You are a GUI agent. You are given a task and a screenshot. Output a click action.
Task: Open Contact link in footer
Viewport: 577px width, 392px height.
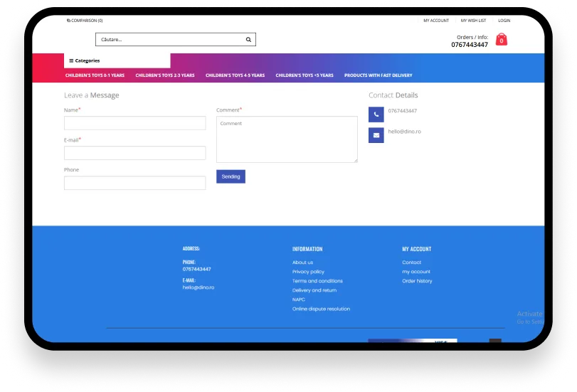point(411,263)
